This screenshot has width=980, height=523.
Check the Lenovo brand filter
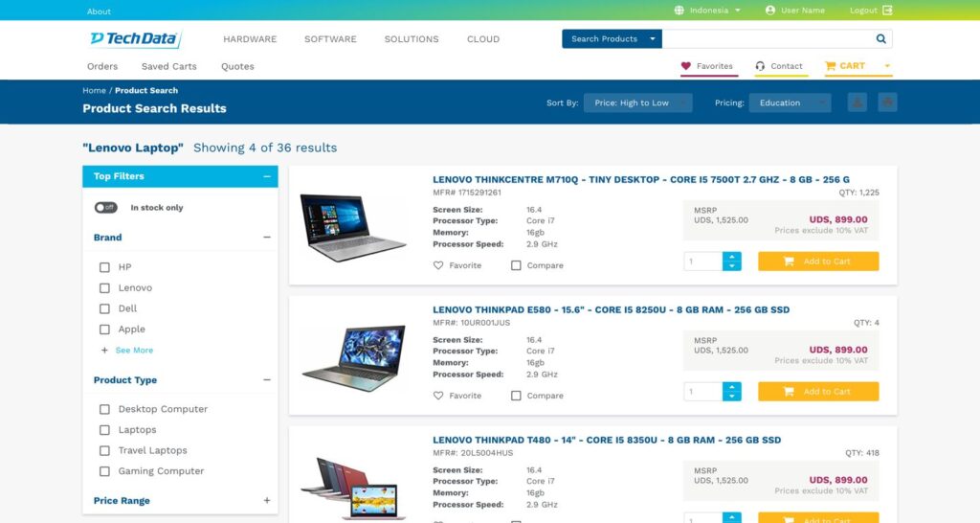(x=104, y=287)
